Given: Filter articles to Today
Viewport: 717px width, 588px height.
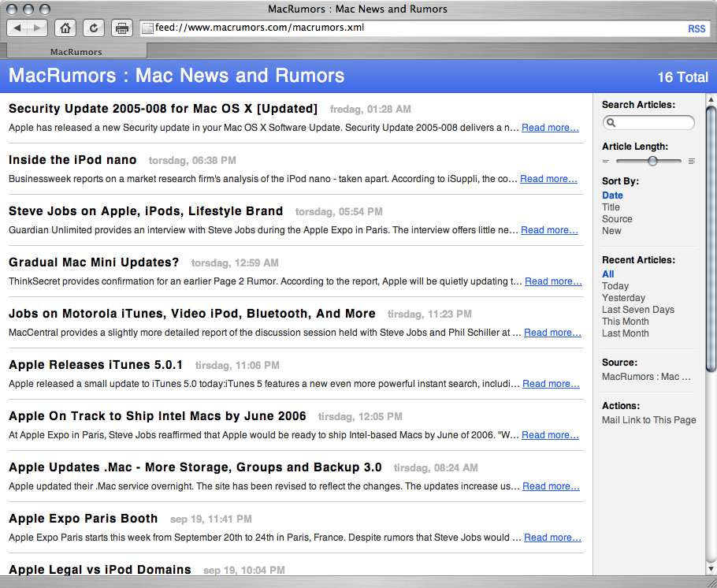Looking at the screenshot, I should click(x=615, y=286).
